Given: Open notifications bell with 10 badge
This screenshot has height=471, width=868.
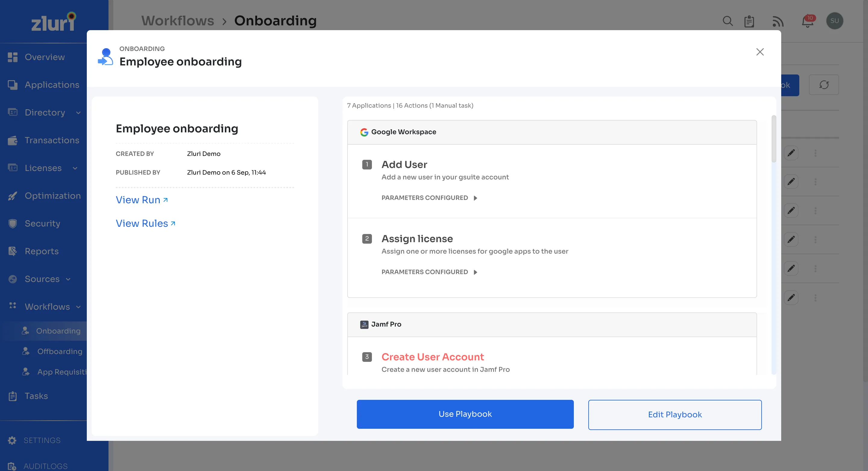Looking at the screenshot, I should [x=808, y=21].
